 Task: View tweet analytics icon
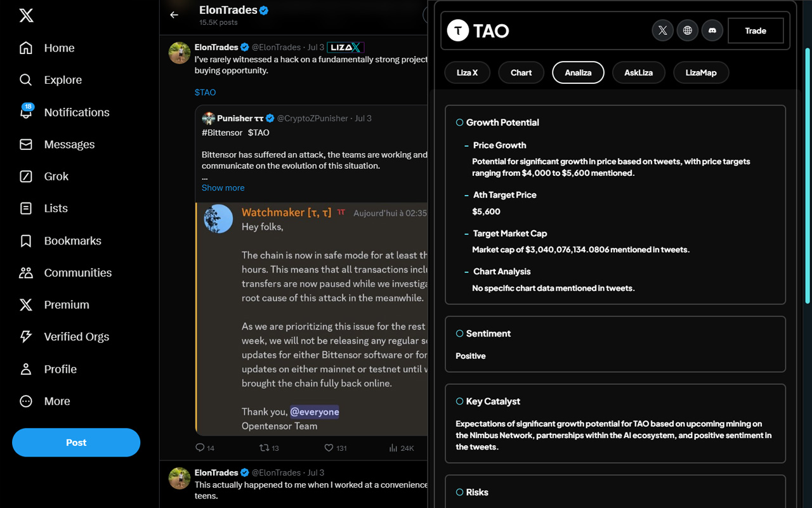coord(393,448)
